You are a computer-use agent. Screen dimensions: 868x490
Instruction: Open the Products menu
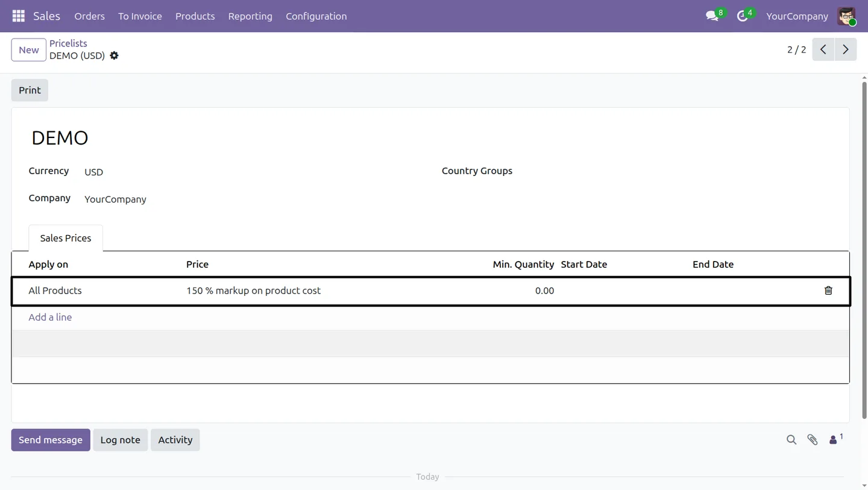195,16
